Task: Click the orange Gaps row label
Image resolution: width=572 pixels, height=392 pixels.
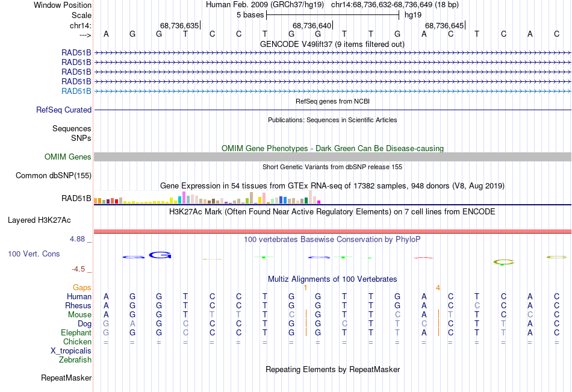Action: (82, 288)
